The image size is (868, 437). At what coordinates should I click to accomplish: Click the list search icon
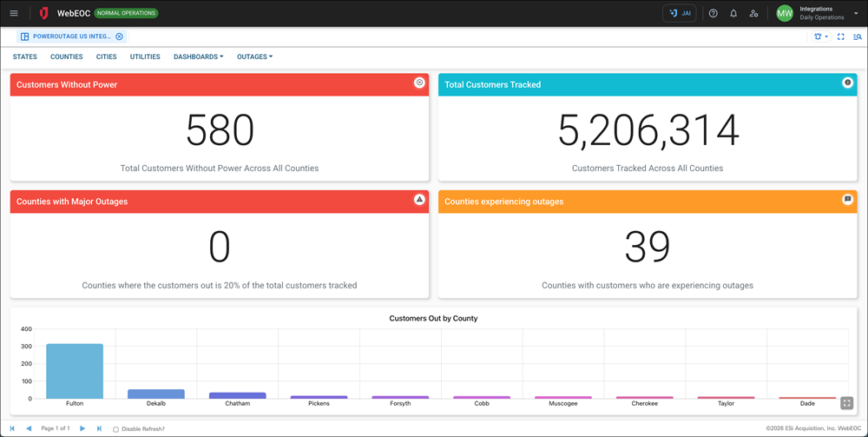tap(858, 36)
